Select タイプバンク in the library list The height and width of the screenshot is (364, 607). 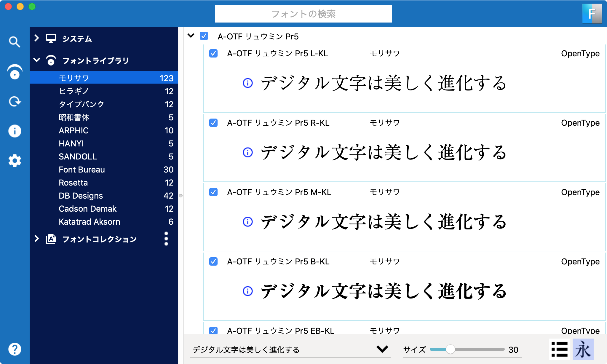coord(104,104)
